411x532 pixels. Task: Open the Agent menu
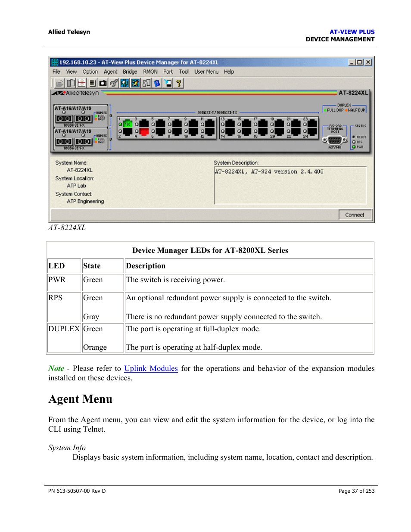pos(111,72)
